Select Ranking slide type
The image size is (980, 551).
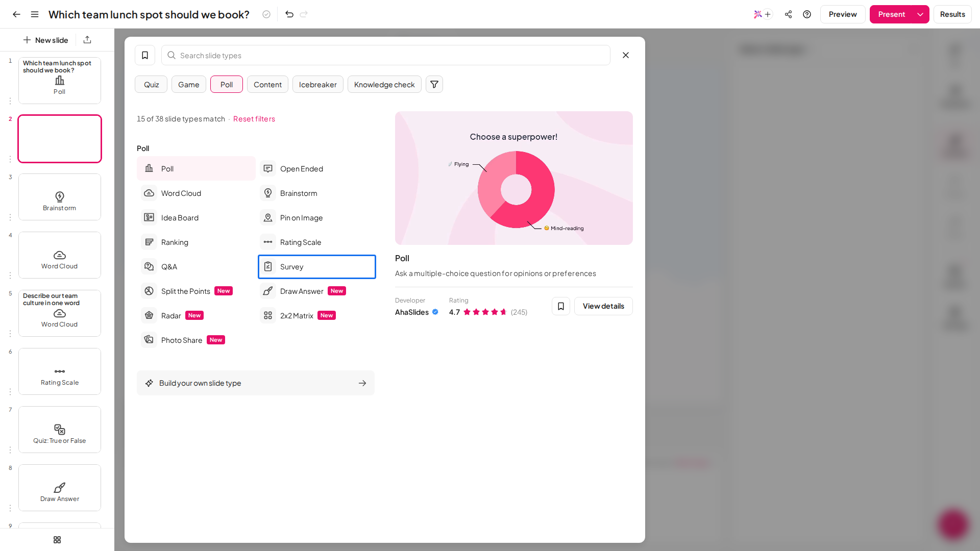click(x=196, y=242)
